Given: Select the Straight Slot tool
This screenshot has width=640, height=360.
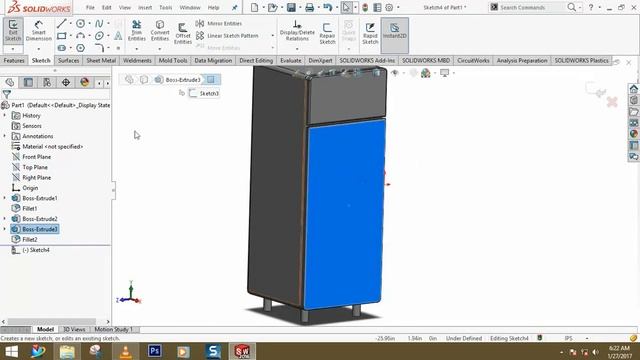Looking at the screenshot, I should [62, 48].
